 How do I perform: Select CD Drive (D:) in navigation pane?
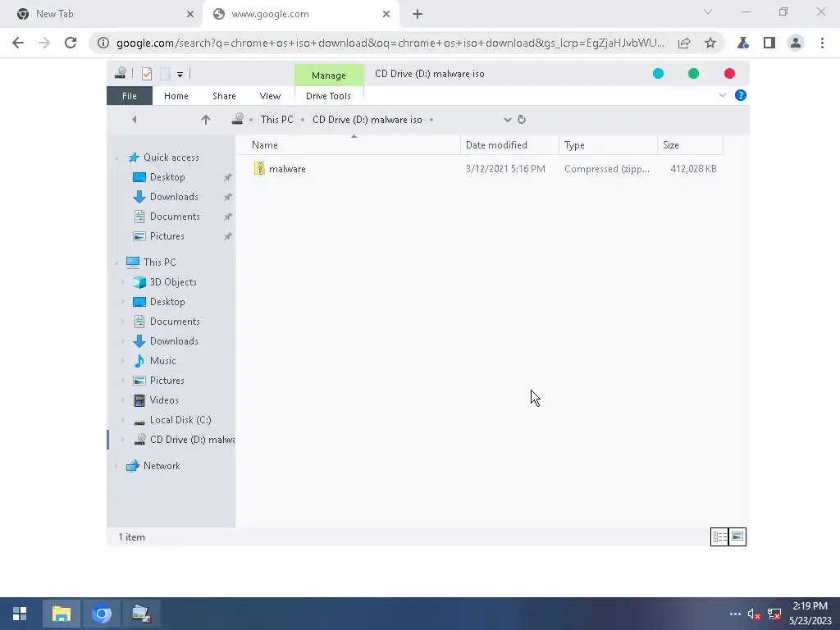click(x=184, y=440)
